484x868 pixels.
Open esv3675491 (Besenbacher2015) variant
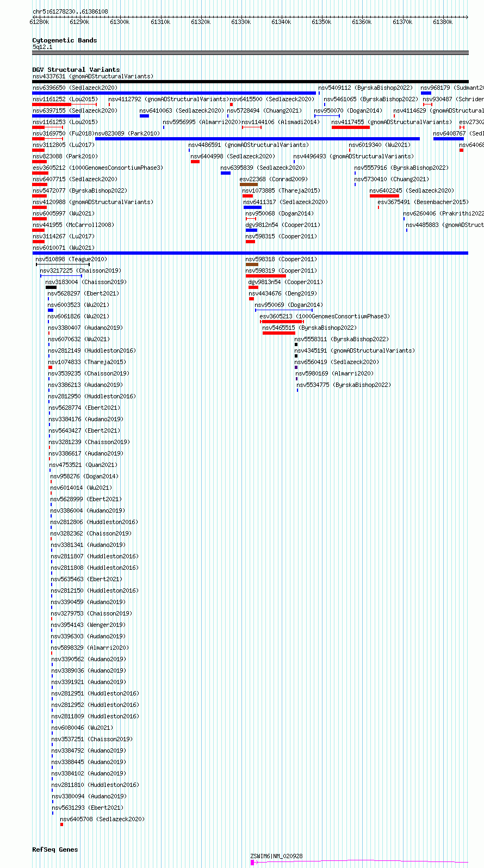pos(423,202)
